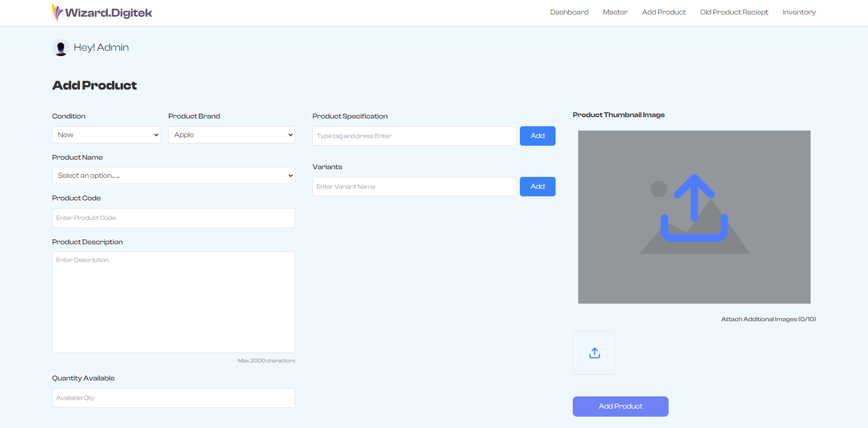This screenshot has height=428, width=868.
Task: Click the specification tag input field
Action: click(x=414, y=136)
